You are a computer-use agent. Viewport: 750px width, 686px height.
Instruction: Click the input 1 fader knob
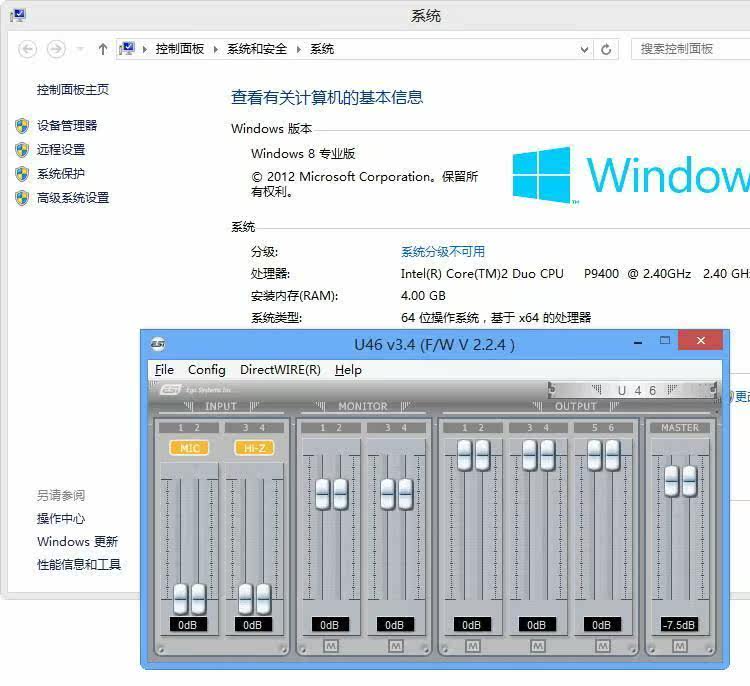pos(180,598)
